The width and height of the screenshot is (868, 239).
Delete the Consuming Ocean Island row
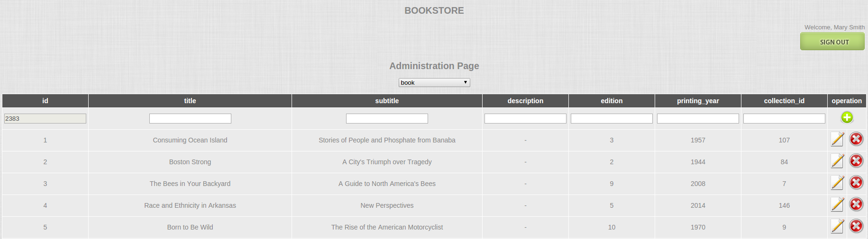point(856,139)
